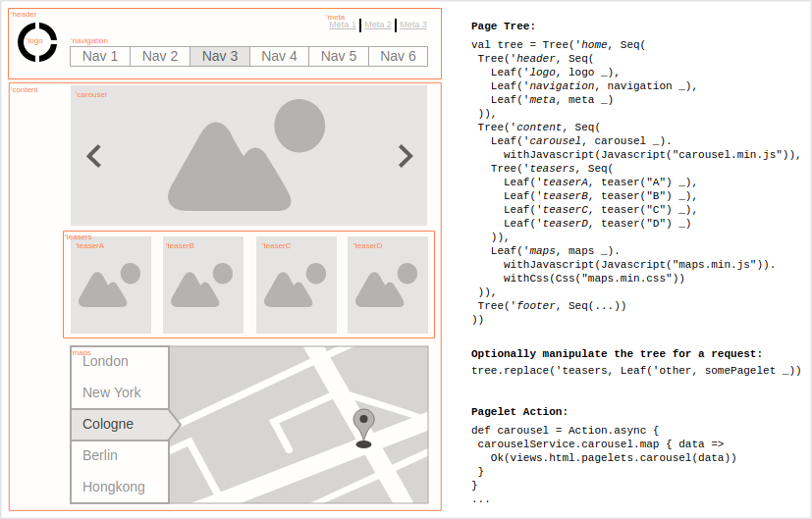Screen dimensions: 812x519
Task: Click the carousel previous arrow
Action: [93, 156]
